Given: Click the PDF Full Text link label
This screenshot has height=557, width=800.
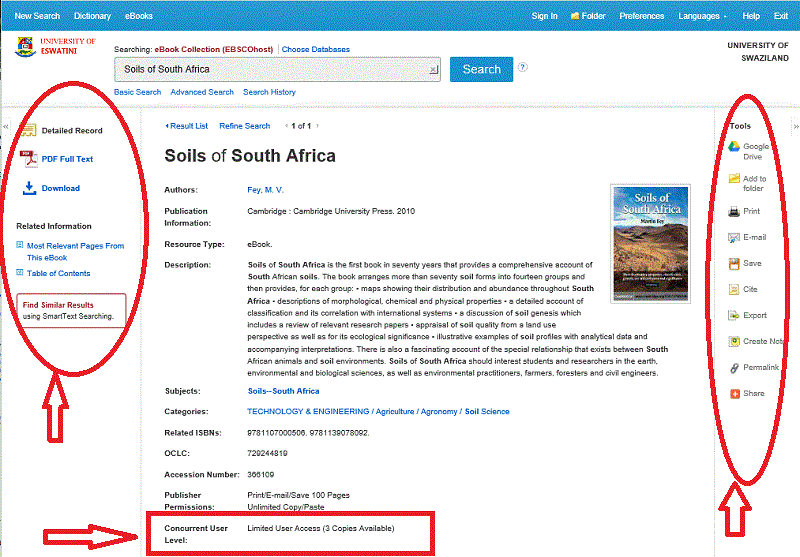Looking at the screenshot, I should pos(67,159).
